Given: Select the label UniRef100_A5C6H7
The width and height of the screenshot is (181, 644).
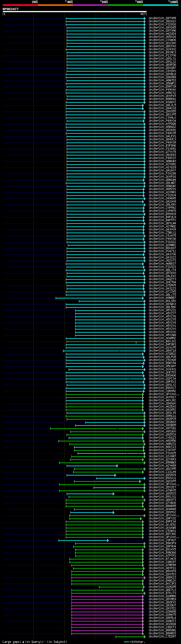Looking at the screenshot, I should 162,366.
